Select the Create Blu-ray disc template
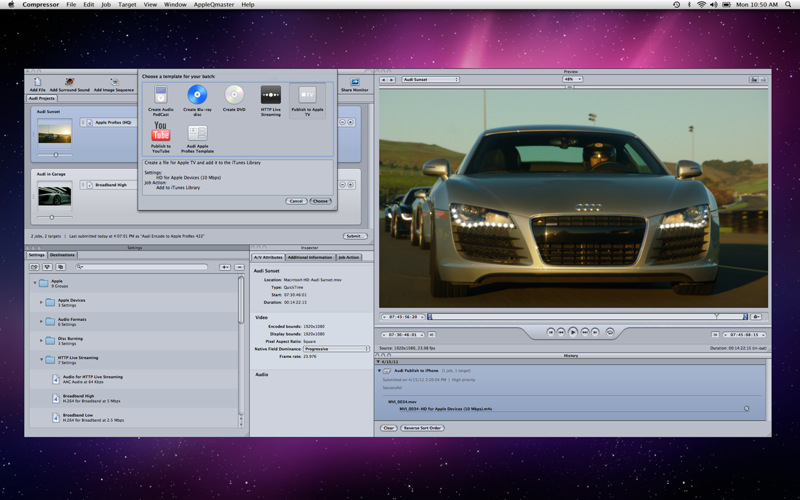The height and width of the screenshot is (500, 800). tap(197, 96)
